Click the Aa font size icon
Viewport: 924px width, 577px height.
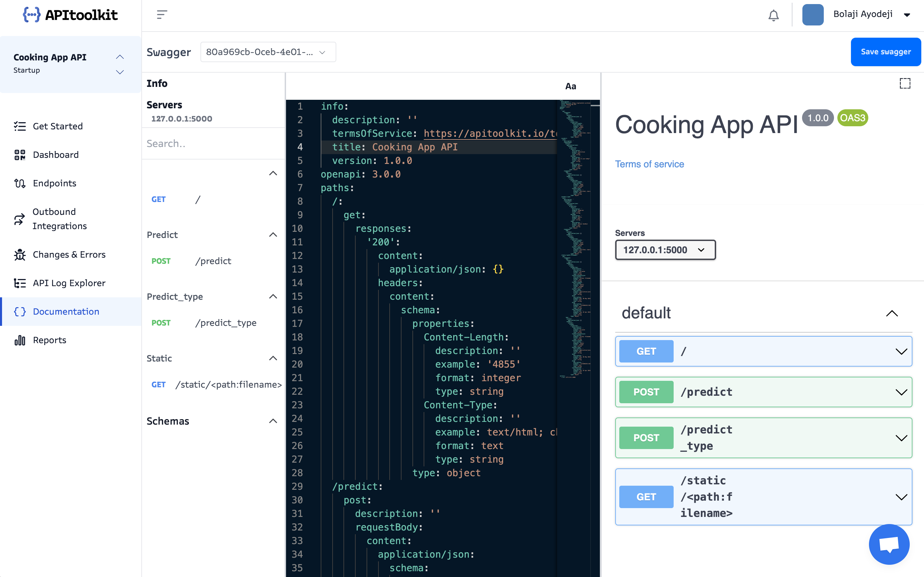(570, 86)
